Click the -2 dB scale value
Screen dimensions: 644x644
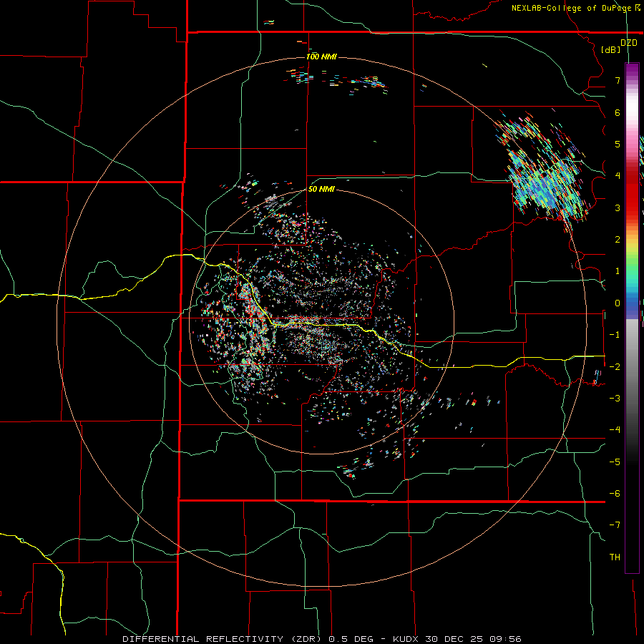tap(615, 366)
